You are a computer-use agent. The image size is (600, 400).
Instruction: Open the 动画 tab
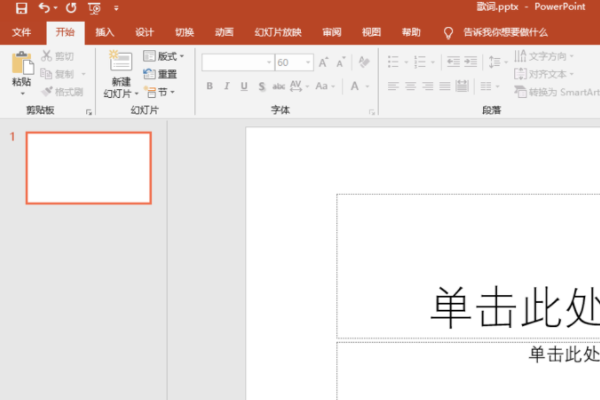coord(224,33)
